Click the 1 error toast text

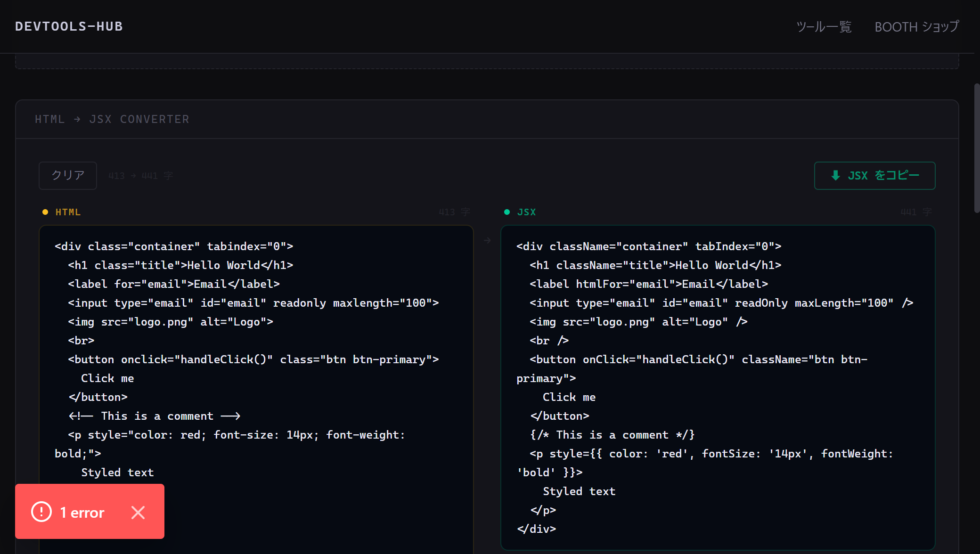pyautogui.click(x=82, y=513)
